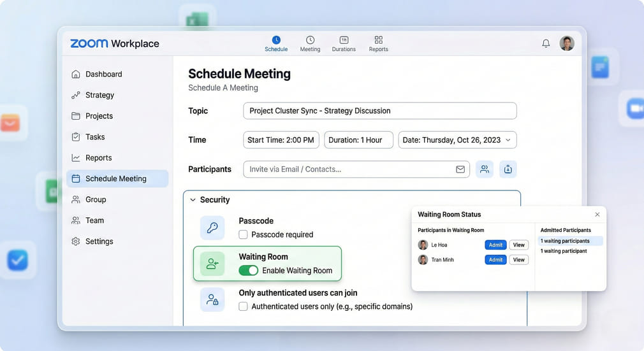The height and width of the screenshot is (351, 644).
Task: Switch to the Reports tab in top bar
Action: coord(378,43)
